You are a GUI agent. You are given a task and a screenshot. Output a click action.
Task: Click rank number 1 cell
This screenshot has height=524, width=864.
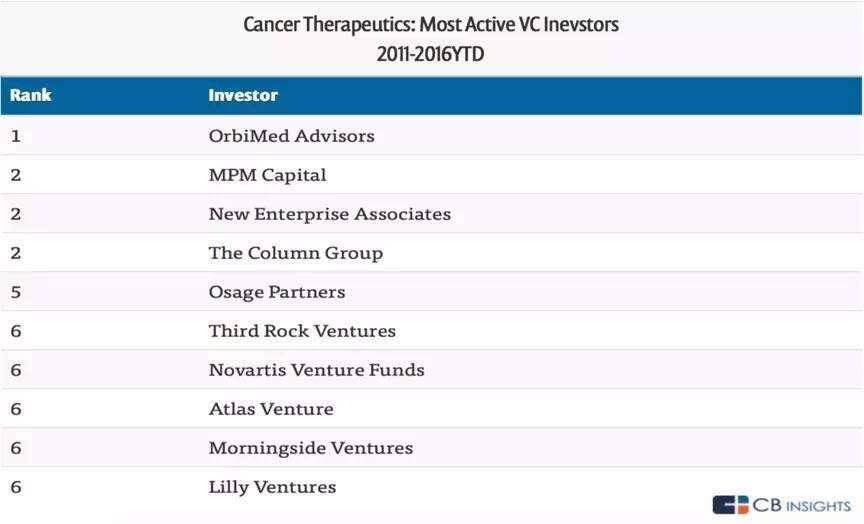[x=16, y=136]
